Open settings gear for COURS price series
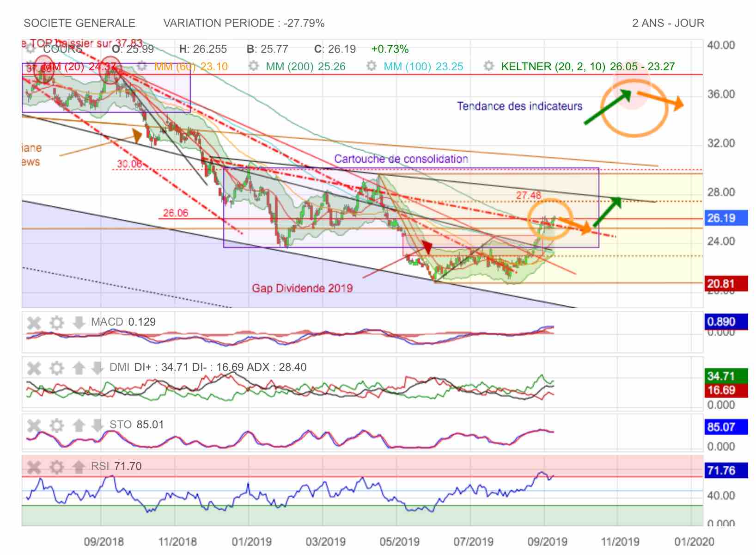The height and width of the screenshot is (555, 756). [x=31, y=49]
